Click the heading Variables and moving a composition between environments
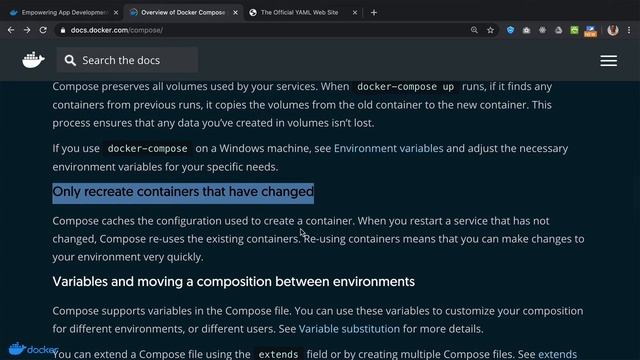 click(233, 281)
